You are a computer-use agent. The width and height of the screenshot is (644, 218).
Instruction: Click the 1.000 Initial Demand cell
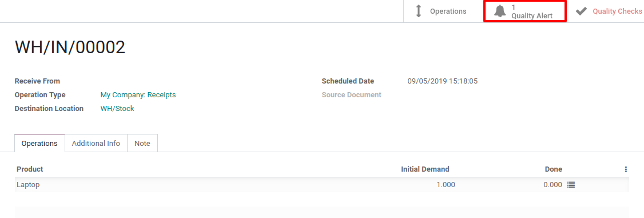pos(446,185)
